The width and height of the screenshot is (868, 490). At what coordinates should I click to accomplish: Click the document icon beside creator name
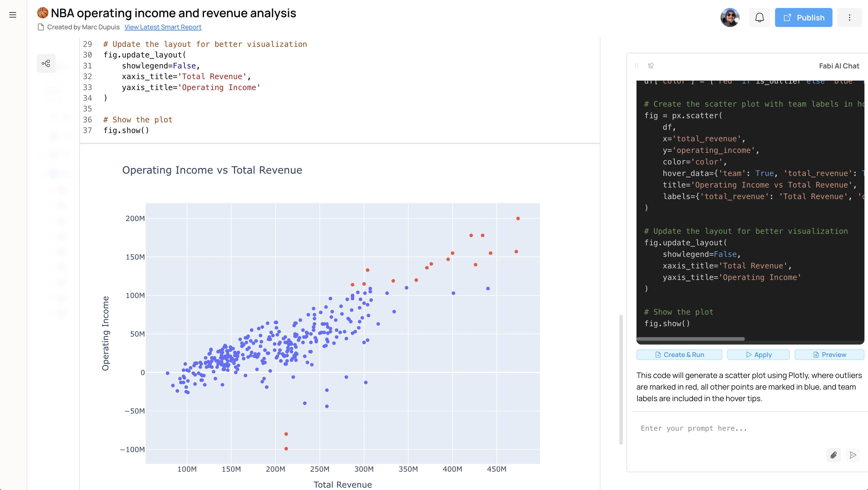(41, 27)
